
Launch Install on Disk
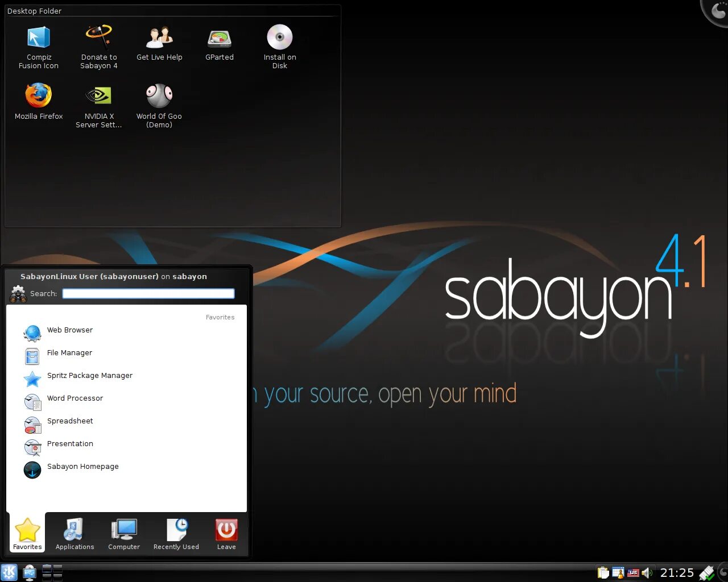point(280,47)
